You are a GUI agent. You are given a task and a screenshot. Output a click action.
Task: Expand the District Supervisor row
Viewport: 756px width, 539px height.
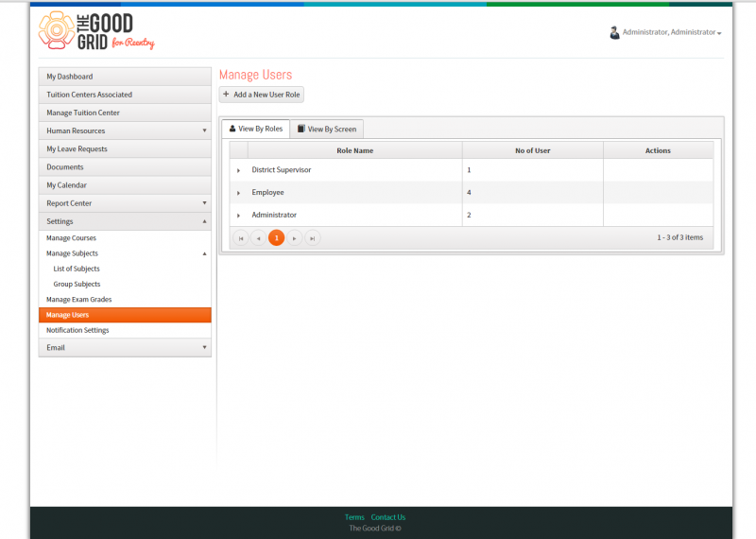tap(238, 170)
